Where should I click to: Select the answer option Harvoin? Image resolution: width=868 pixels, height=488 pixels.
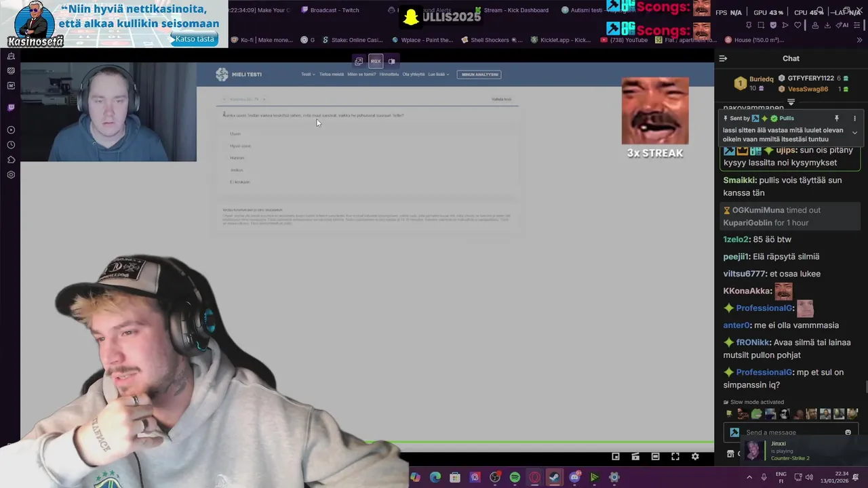(x=237, y=158)
